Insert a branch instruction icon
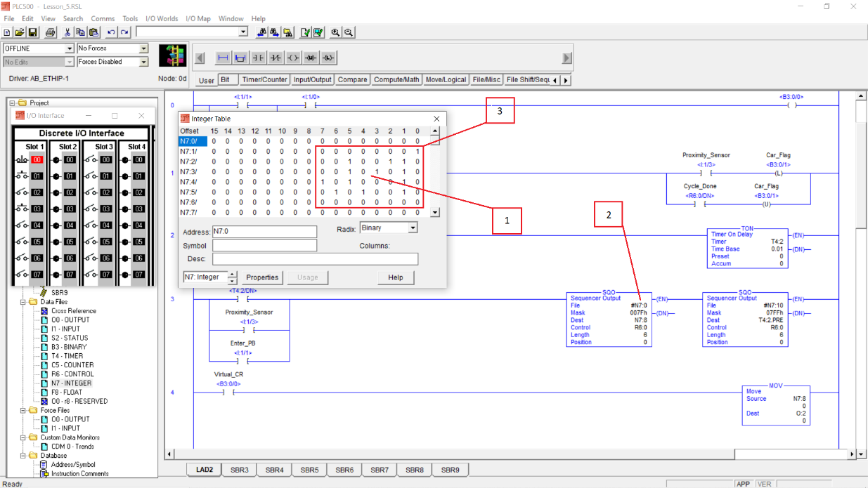The height and width of the screenshot is (488, 868). click(x=241, y=58)
